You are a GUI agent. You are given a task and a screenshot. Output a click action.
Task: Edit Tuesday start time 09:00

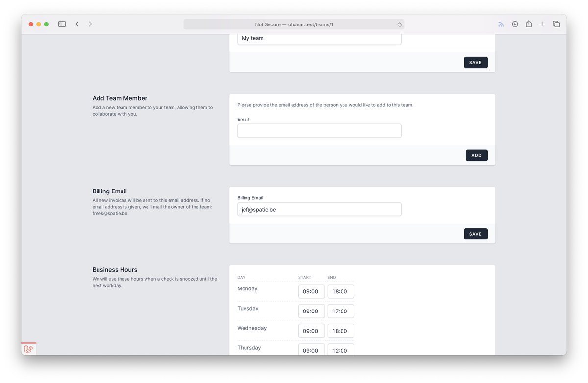pyautogui.click(x=312, y=311)
